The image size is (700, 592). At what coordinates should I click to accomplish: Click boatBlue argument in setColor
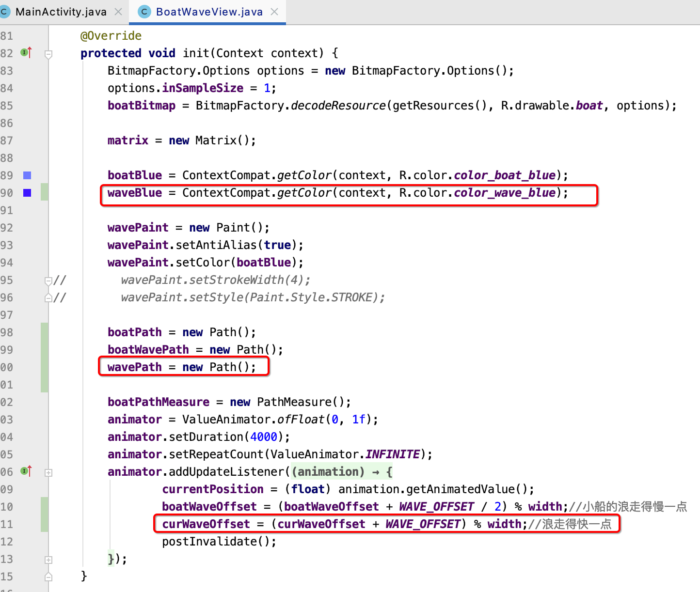tap(264, 263)
